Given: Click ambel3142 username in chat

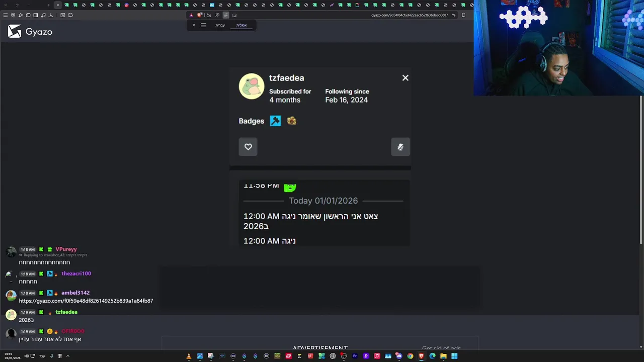Looking at the screenshot, I should (x=75, y=293).
